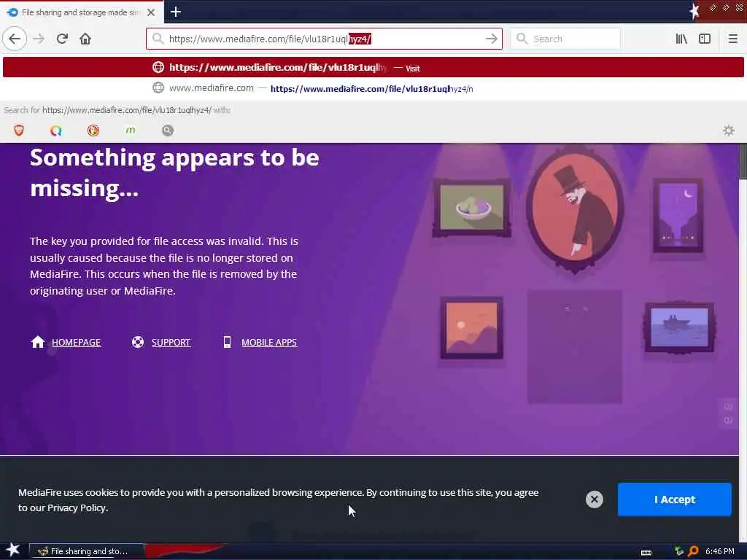
Task: Go back to the previous page
Action: [x=15, y=39]
